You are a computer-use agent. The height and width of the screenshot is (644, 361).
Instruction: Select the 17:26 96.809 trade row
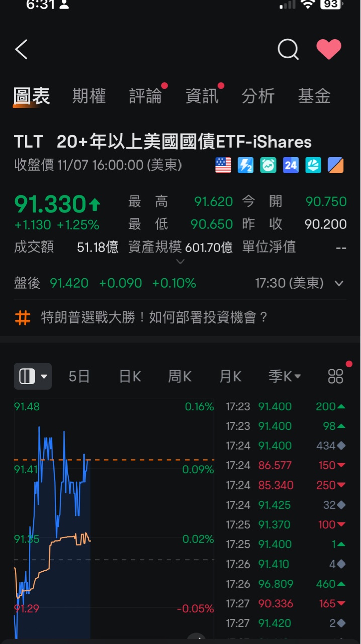coord(286,584)
